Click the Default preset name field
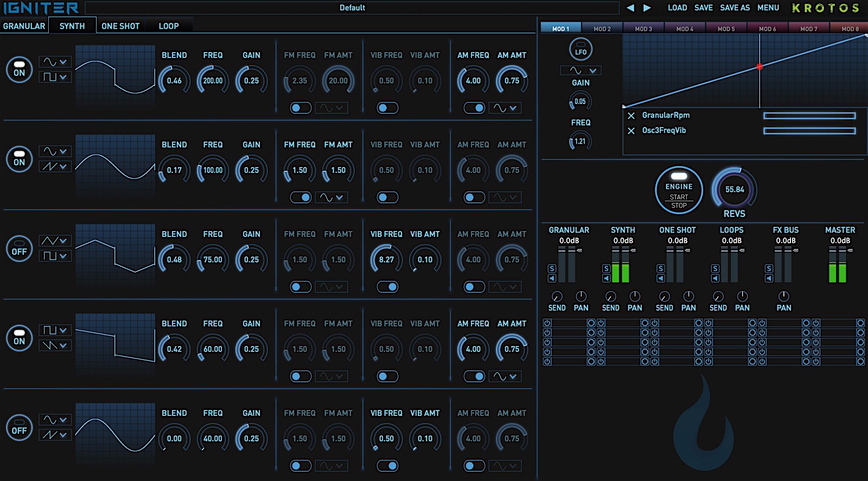868x481 pixels. pos(352,8)
